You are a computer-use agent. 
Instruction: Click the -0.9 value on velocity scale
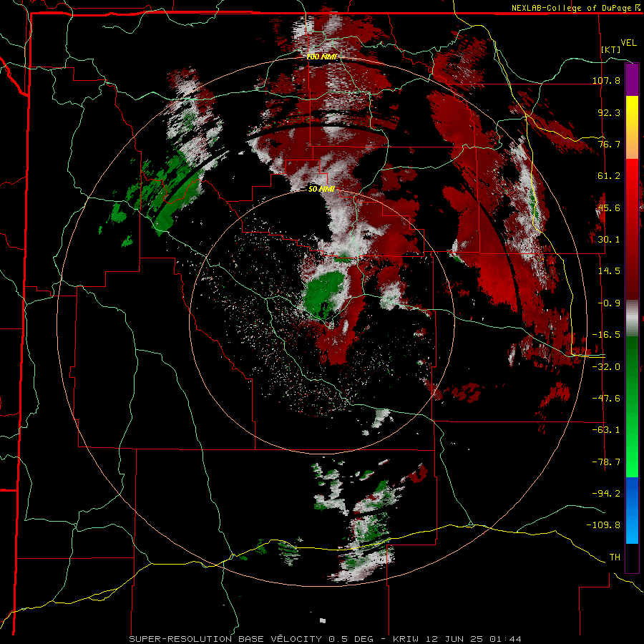[609, 303]
